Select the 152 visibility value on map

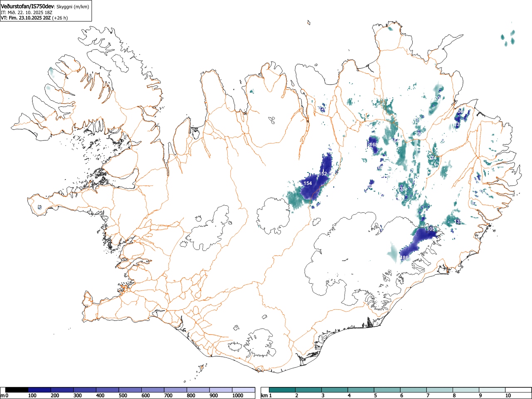323,174
